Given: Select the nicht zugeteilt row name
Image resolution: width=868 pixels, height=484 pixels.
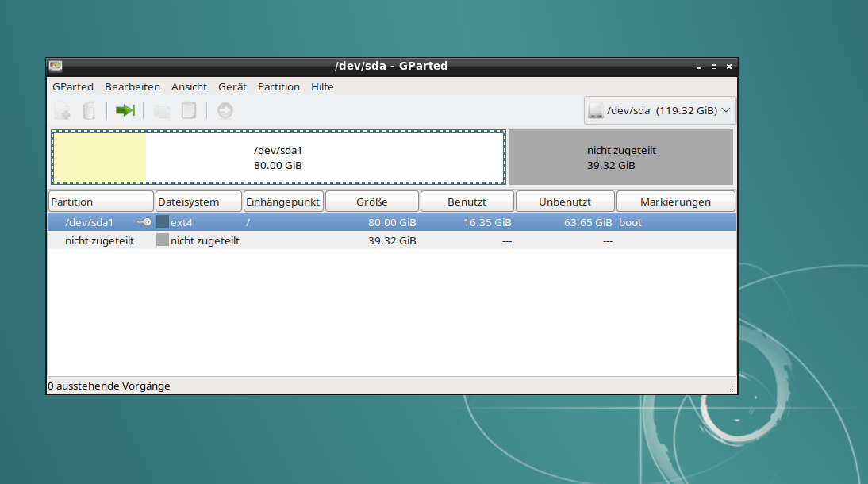Looking at the screenshot, I should [x=100, y=240].
